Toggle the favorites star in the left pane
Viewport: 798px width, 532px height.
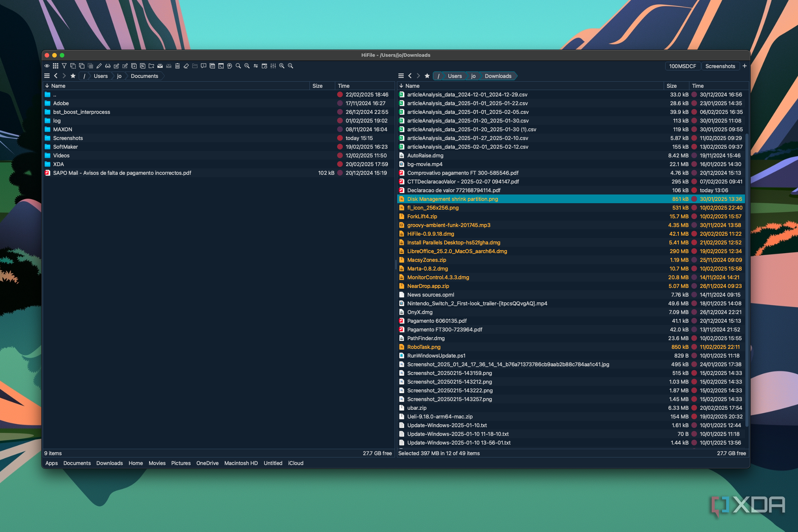coord(73,76)
